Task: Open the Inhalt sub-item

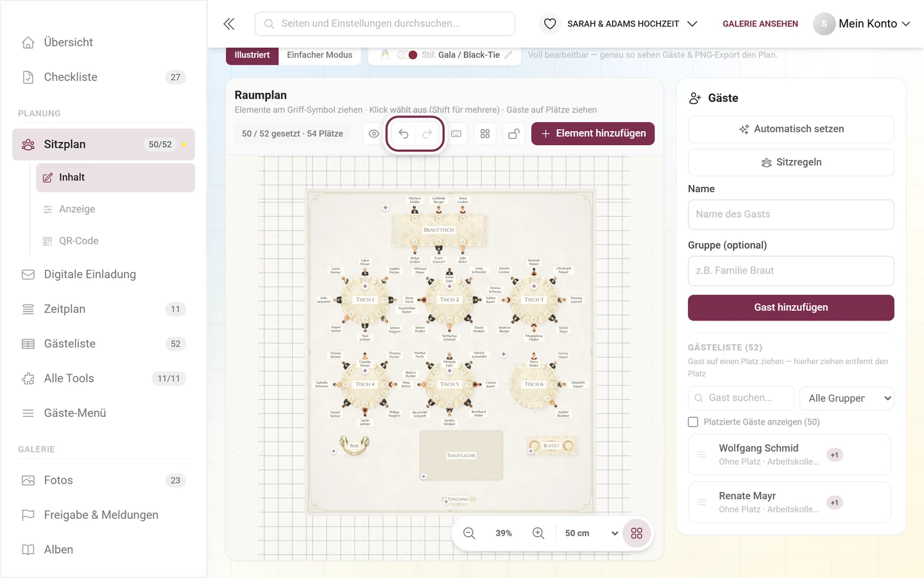Action: (x=116, y=177)
